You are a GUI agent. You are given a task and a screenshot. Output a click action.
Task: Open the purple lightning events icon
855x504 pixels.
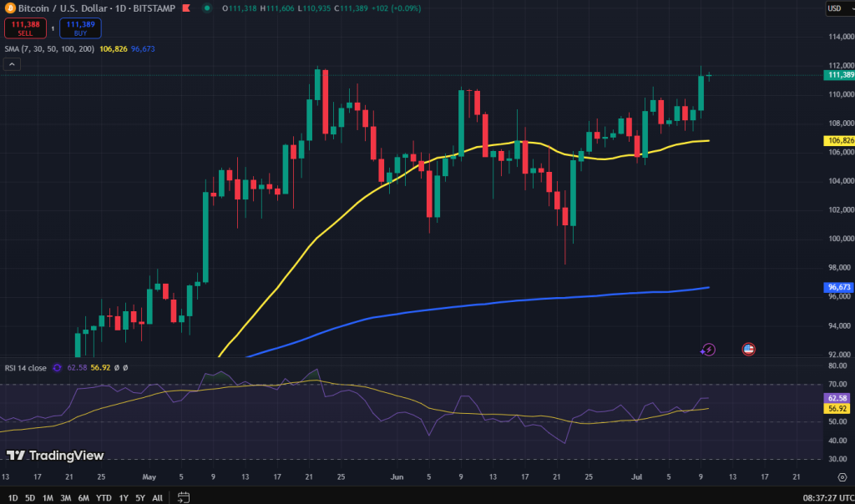click(x=708, y=350)
